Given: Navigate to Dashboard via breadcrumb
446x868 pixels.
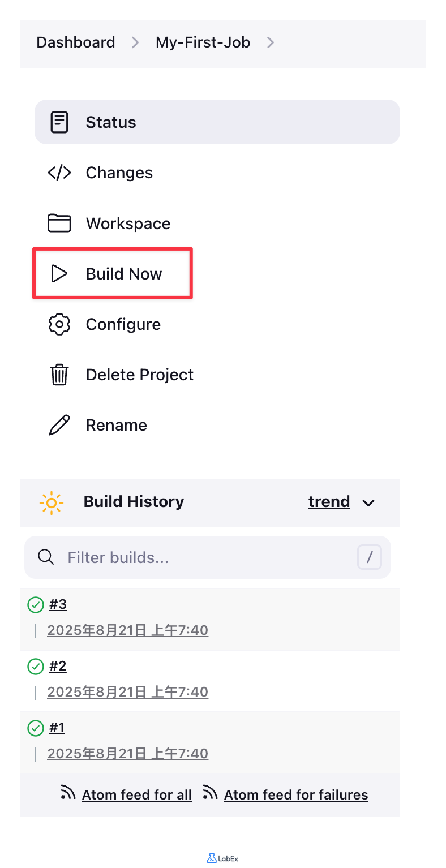Looking at the screenshot, I should click(x=75, y=42).
